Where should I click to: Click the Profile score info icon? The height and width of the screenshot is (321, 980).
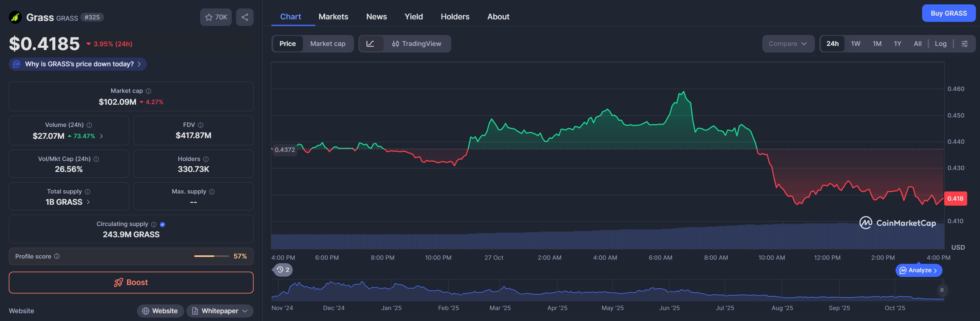click(x=57, y=256)
